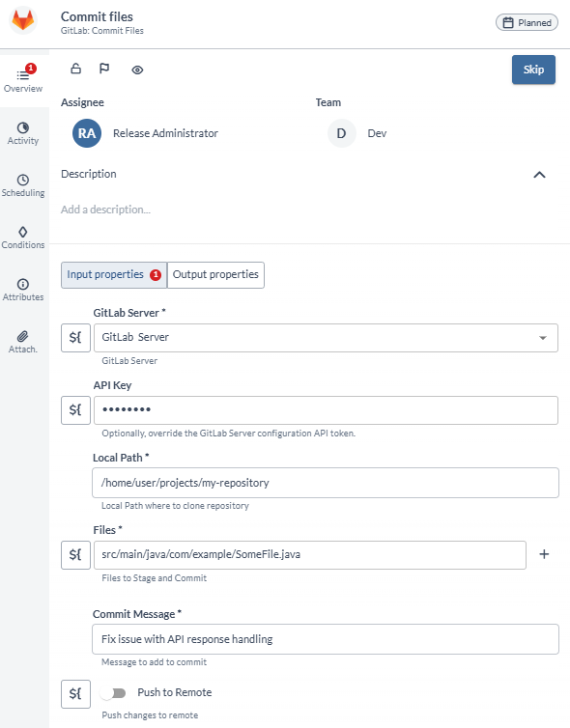Open the Scheduling sidebar tab

tap(23, 185)
